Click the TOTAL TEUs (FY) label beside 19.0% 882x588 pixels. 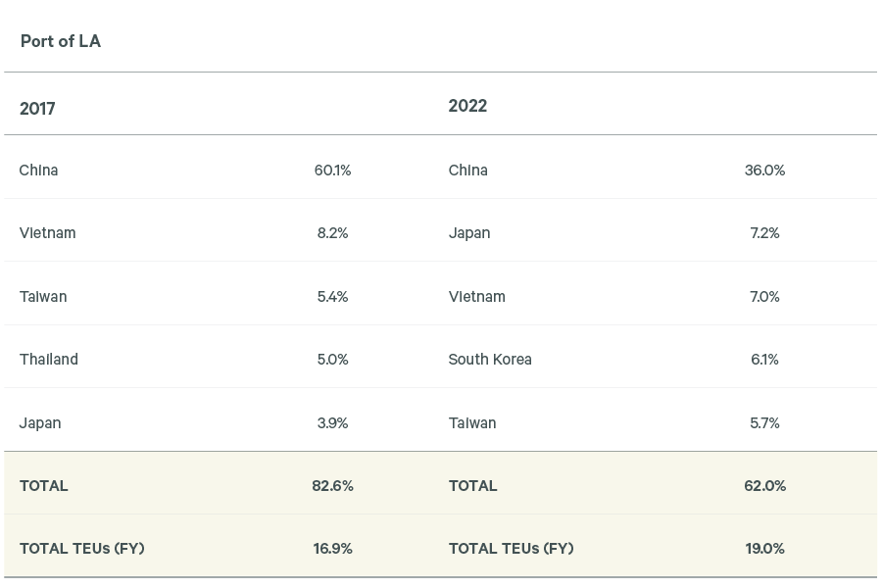511,549
